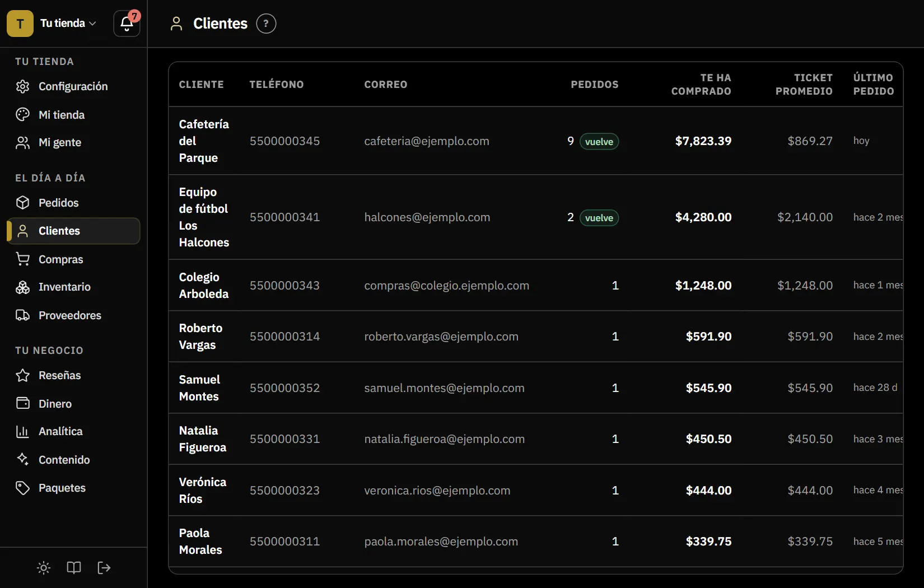Click the Dinero wallet icon

[x=23, y=403]
